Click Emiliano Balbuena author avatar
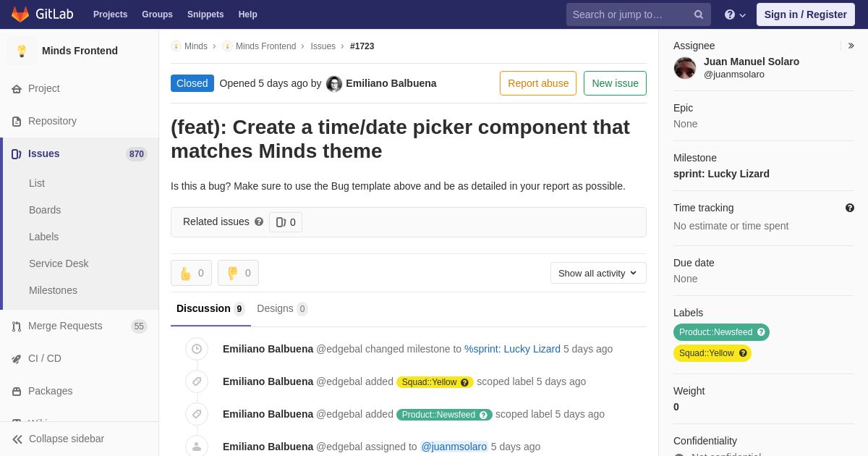This screenshot has width=868, height=456. [334, 84]
